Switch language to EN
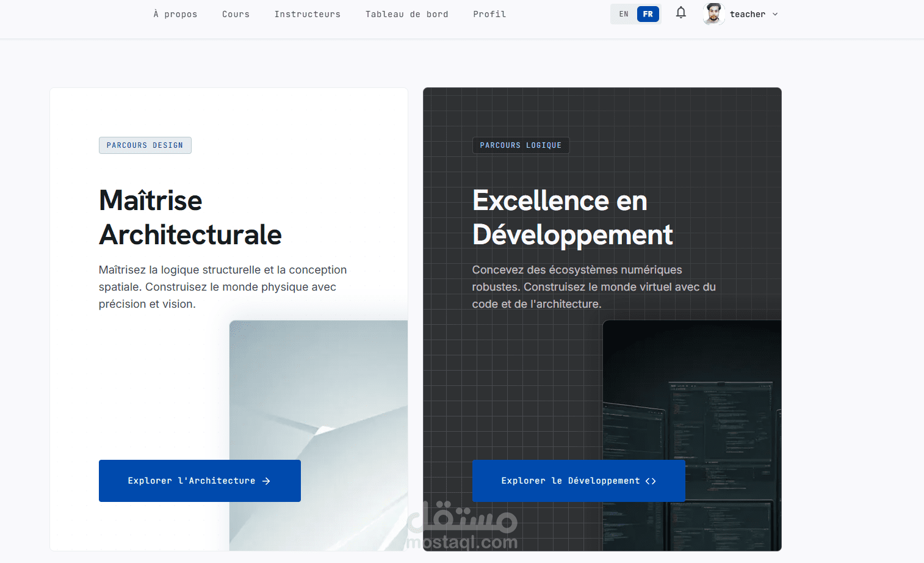This screenshot has height=563, width=924. click(624, 14)
